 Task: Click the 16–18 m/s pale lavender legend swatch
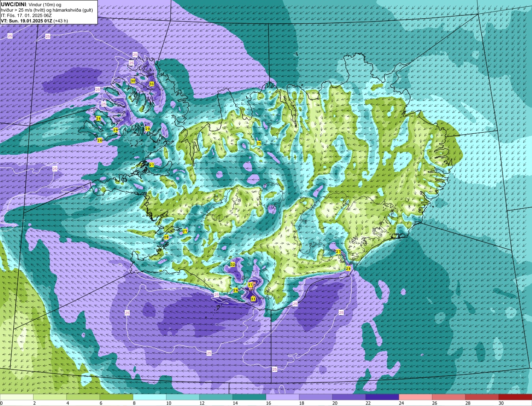point(283,397)
